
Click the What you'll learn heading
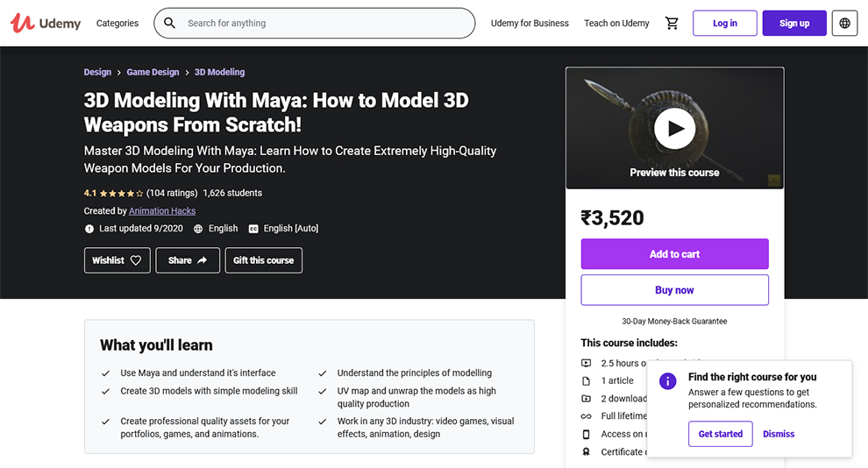tap(156, 345)
